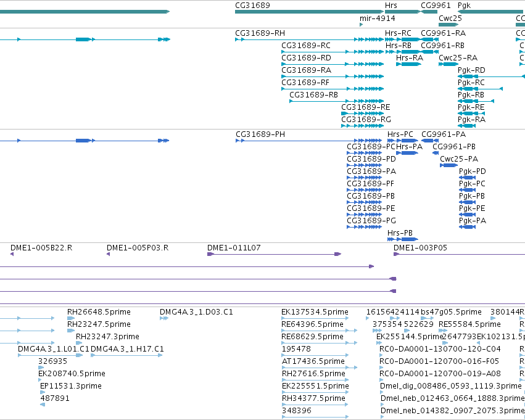Select the Pgk-RA transcript
The width and height of the screenshot is (525, 420).
pyautogui.click(x=466, y=126)
